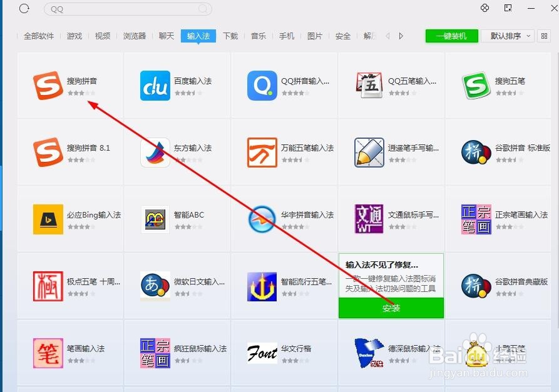Go to the 浏览器 category tab

point(135,36)
